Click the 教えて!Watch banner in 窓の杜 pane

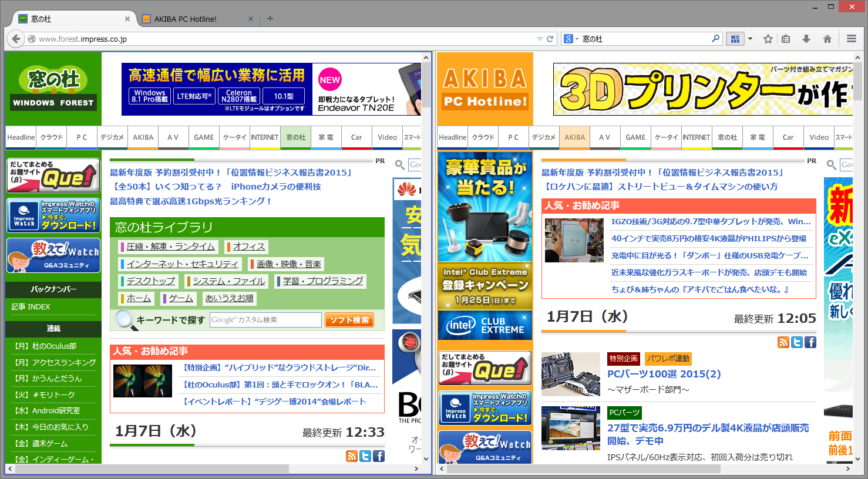pyautogui.click(x=53, y=255)
